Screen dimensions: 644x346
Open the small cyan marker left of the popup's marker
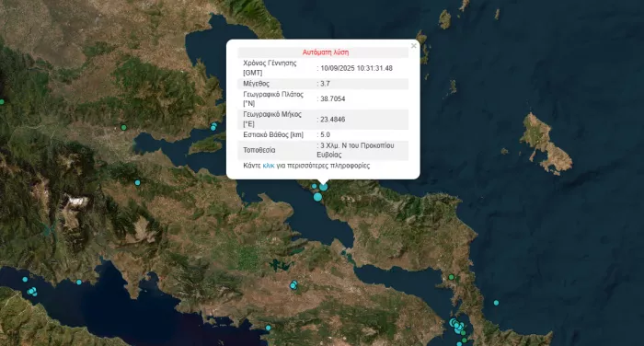click(x=315, y=186)
